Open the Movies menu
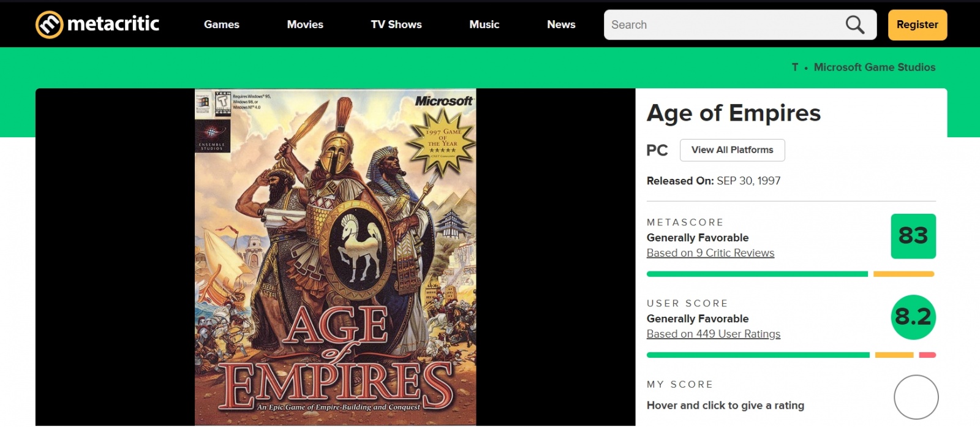This screenshot has height=427, width=980. 305,25
